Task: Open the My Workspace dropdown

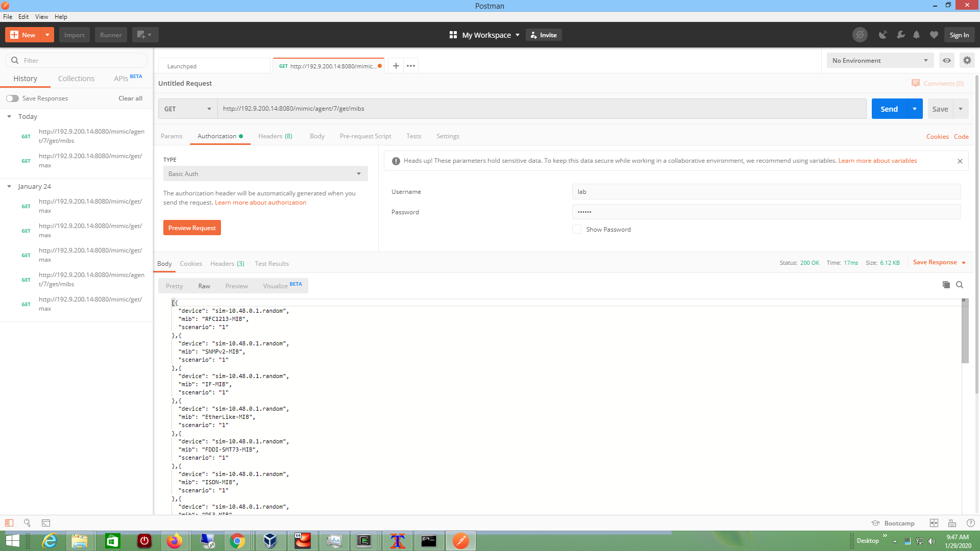Action: click(484, 35)
